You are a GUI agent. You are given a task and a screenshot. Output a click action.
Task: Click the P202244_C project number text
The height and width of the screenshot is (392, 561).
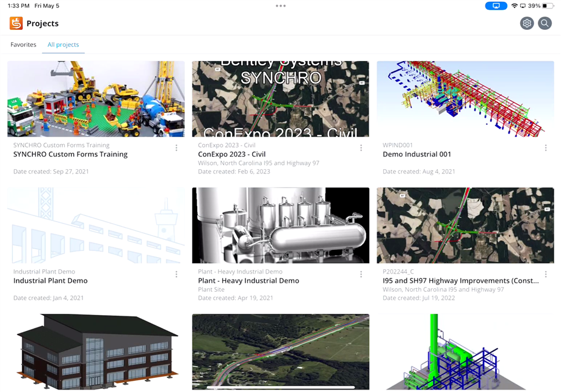click(x=398, y=271)
